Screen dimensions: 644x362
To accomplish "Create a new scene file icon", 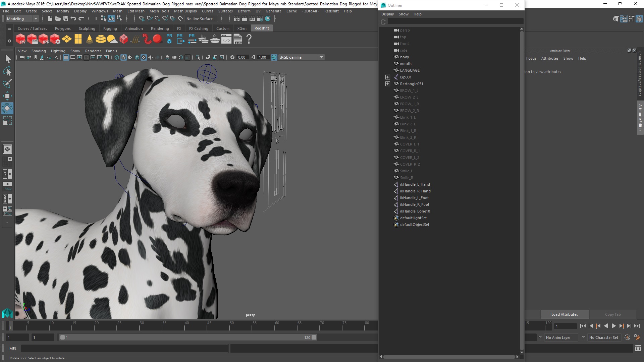I will pyautogui.click(x=50, y=19).
